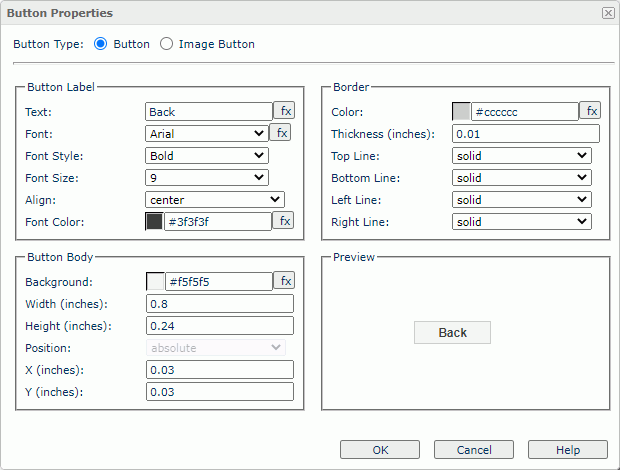
Task: Click the fx formula icon beside Text field
Action: pos(285,111)
